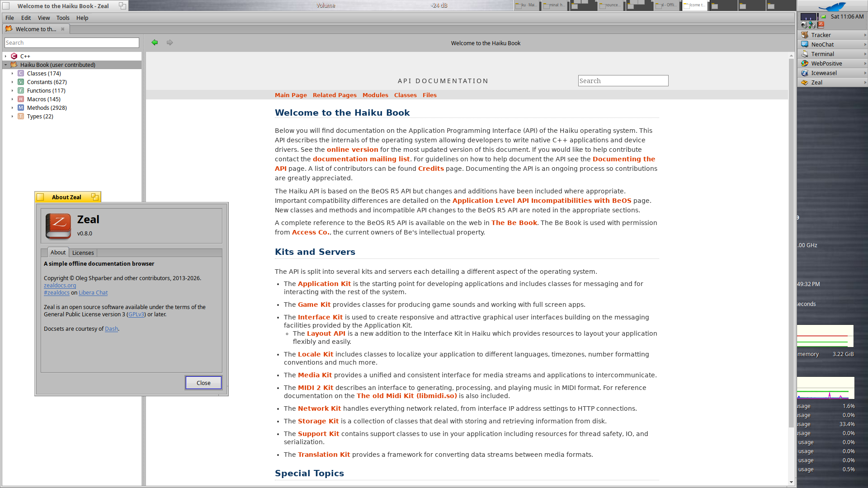The image size is (868, 488).
Task: Open the Main Page documentation tab
Action: click(x=291, y=95)
